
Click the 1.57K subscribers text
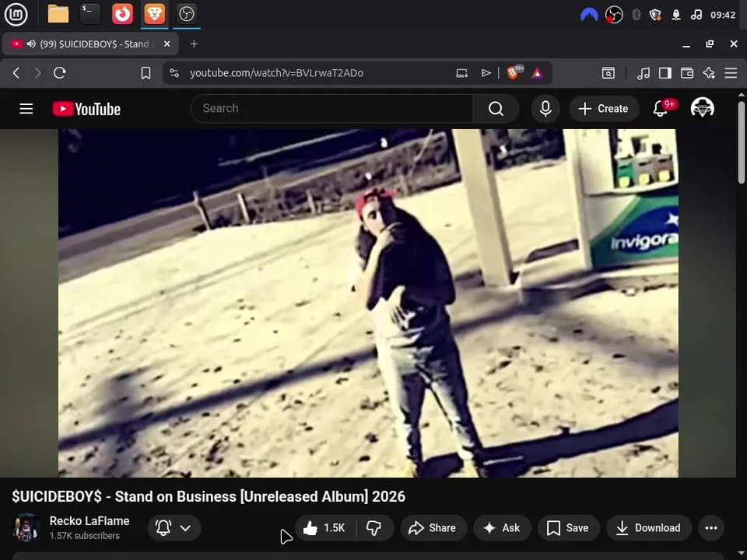(84, 536)
